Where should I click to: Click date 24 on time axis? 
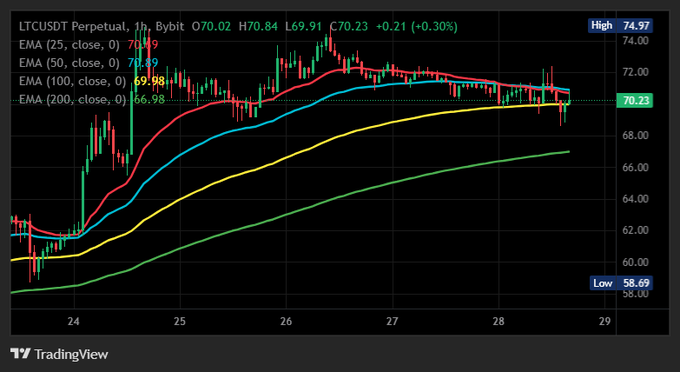[x=74, y=322]
